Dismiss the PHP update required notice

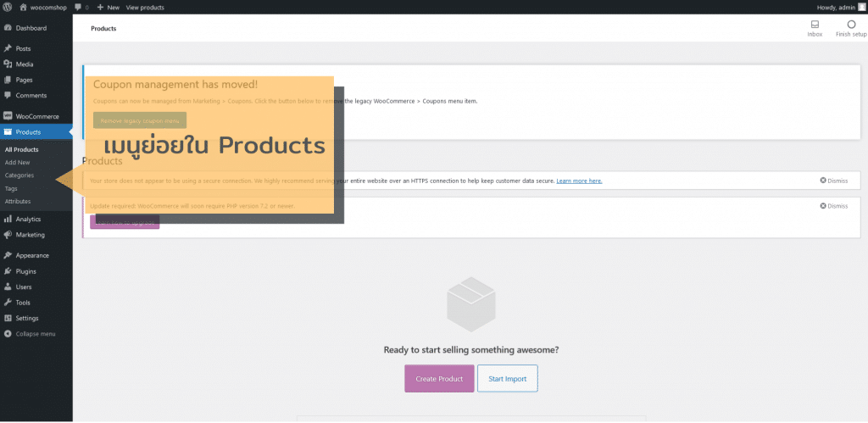833,206
